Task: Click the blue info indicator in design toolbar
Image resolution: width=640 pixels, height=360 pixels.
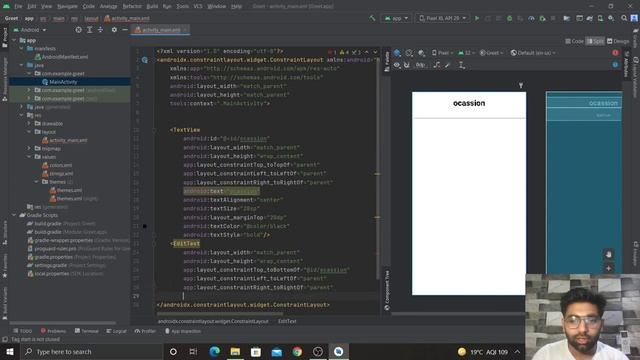Action: click(x=615, y=65)
